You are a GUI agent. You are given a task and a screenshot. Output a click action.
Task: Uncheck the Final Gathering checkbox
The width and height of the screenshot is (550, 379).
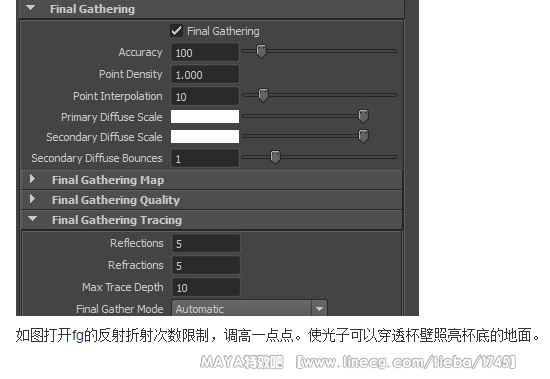[176, 31]
